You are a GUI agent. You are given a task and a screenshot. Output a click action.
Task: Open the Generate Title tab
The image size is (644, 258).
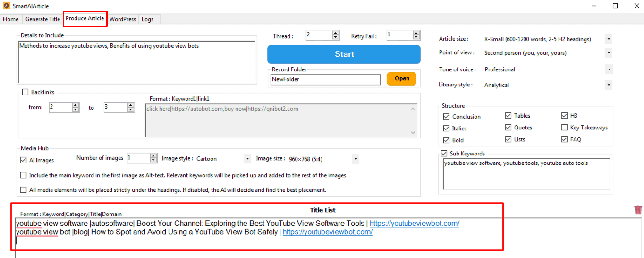pos(42,19)
